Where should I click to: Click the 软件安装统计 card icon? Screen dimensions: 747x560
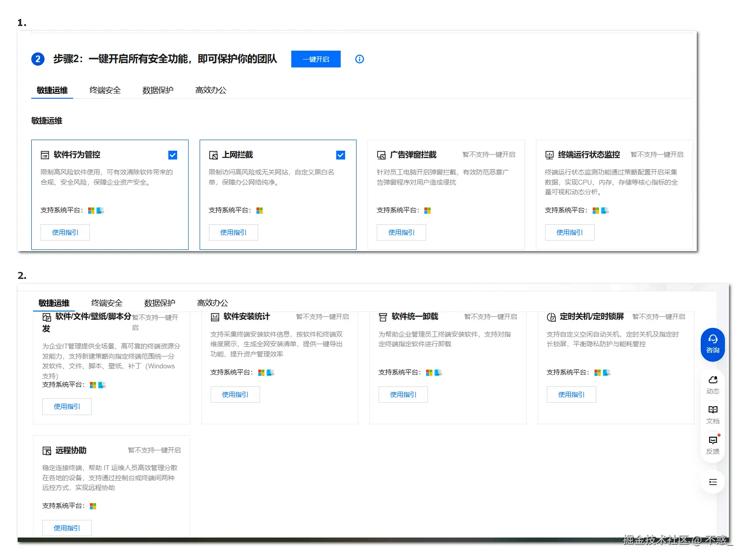(215, 317)
